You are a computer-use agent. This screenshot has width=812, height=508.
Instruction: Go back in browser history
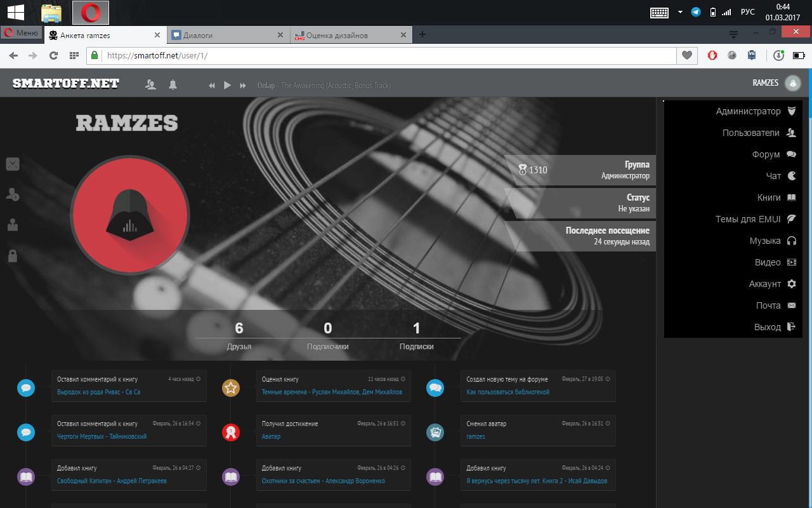(x=13, y=55)
